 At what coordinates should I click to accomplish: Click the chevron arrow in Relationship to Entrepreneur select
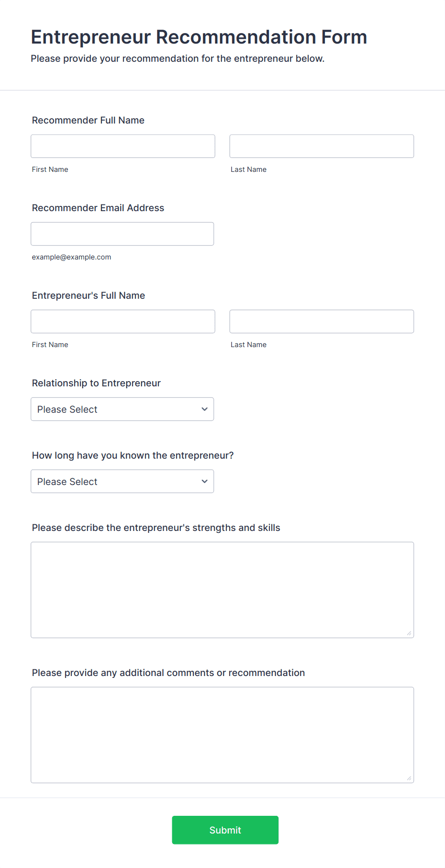coord(204,409)
